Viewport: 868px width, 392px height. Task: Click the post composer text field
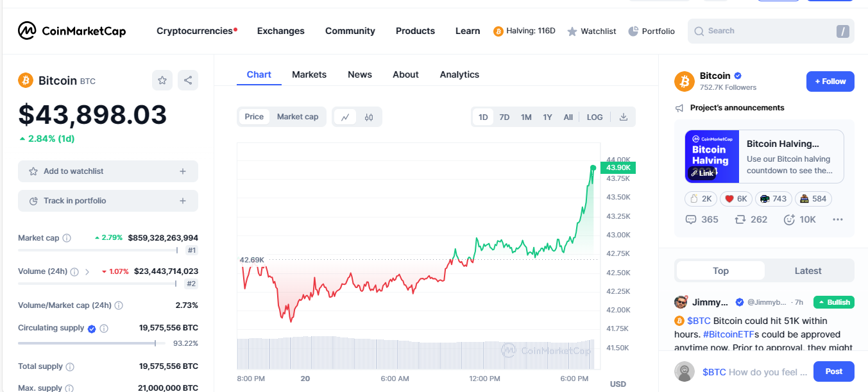pyautogui.click(x=754, y=372)
